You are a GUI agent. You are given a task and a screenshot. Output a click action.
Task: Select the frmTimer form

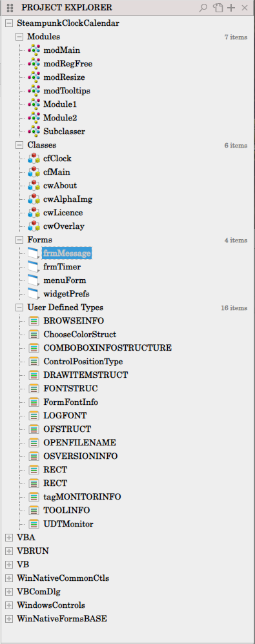[62, 267]
